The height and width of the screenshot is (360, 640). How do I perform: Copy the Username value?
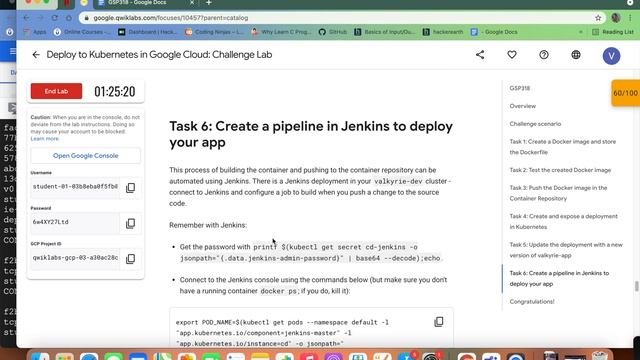tap(131, 188)
